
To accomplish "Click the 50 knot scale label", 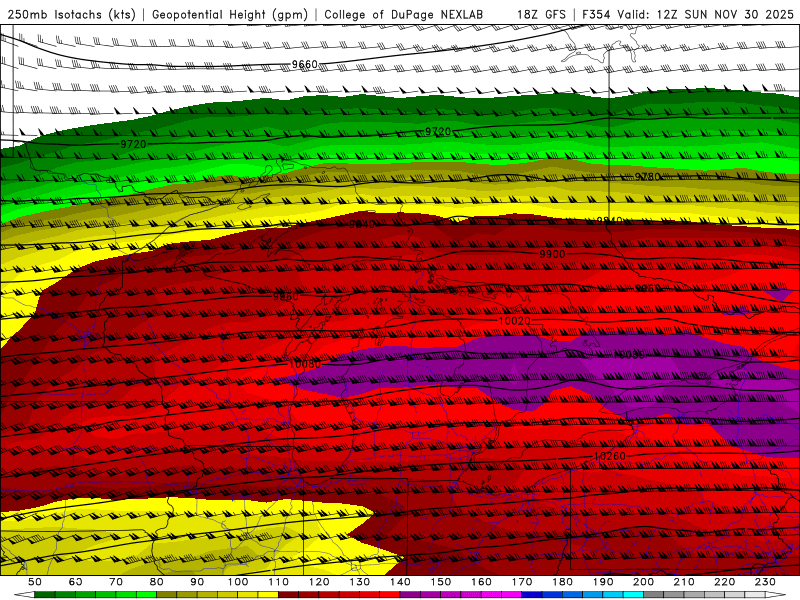I will point(35,582).
